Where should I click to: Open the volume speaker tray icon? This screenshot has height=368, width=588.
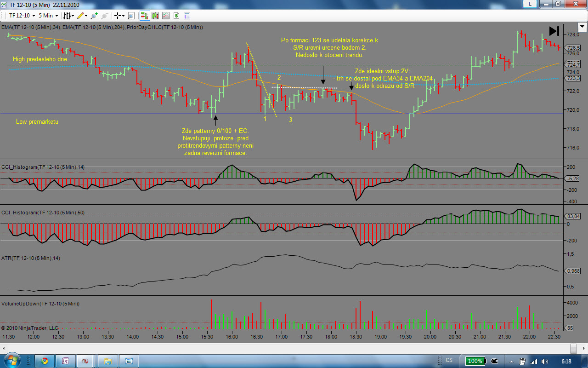pos(544,361)
